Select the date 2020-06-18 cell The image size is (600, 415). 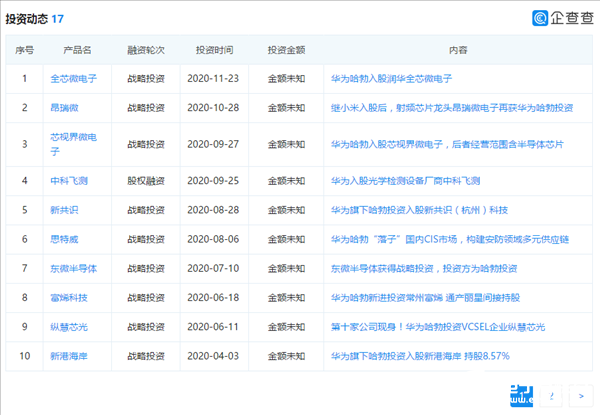pyautogui.click(x=213, y=298)
